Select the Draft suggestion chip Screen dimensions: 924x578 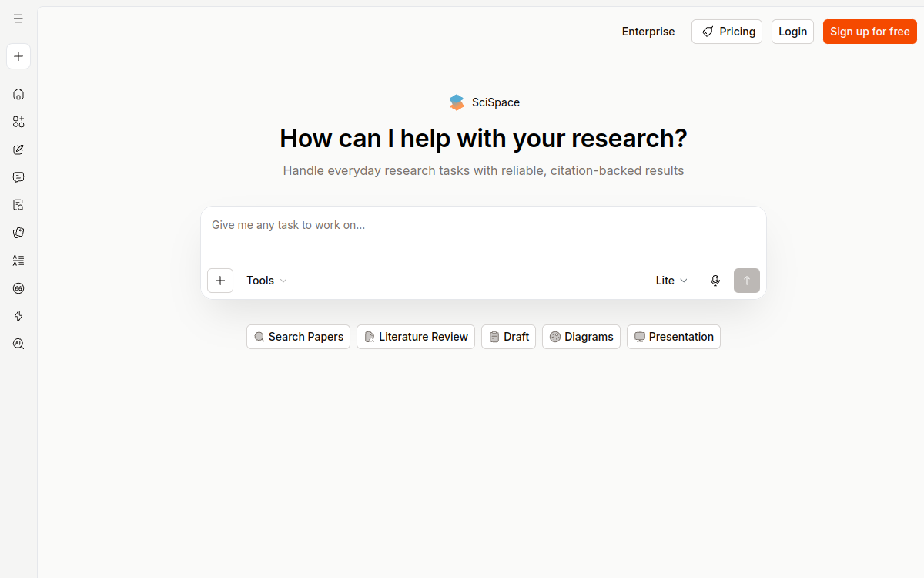pos(508,337)
